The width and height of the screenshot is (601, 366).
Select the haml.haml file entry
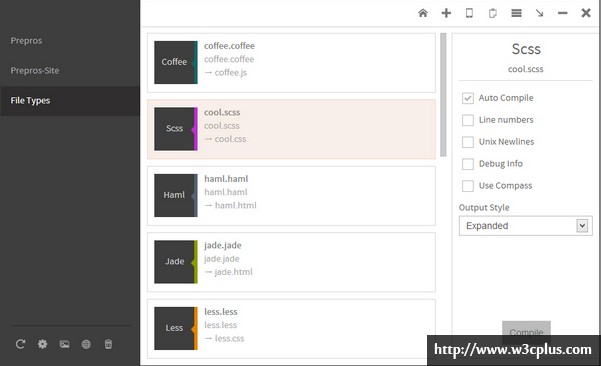291,196
